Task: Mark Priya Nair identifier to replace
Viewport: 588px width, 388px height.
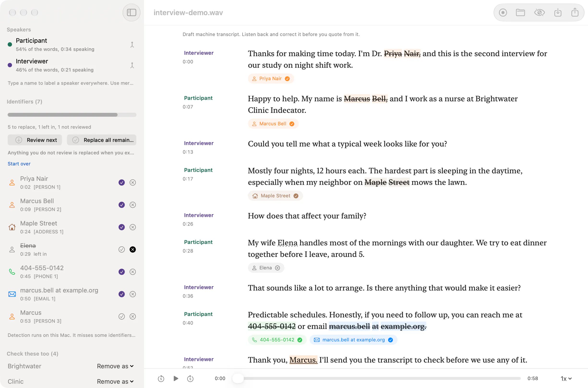Action: pyautogui.click(x=121, y=182)
